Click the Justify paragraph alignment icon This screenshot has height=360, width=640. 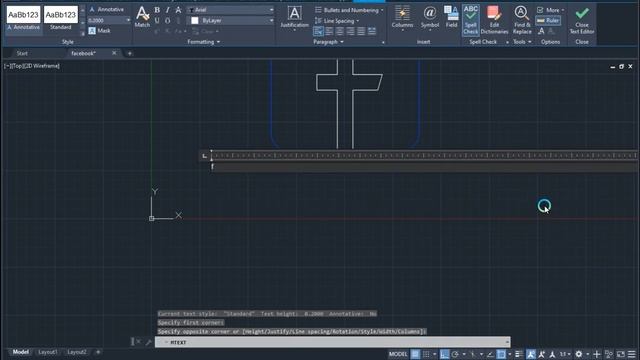[x=361, y=31]
